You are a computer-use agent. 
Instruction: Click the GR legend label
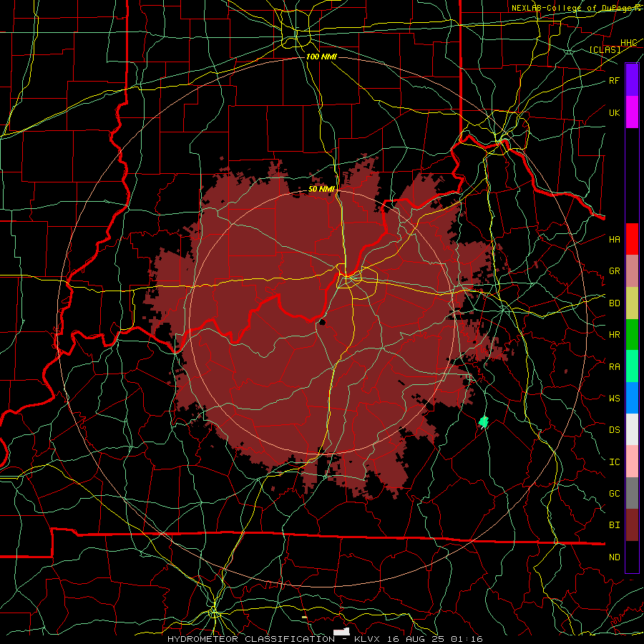614,271
